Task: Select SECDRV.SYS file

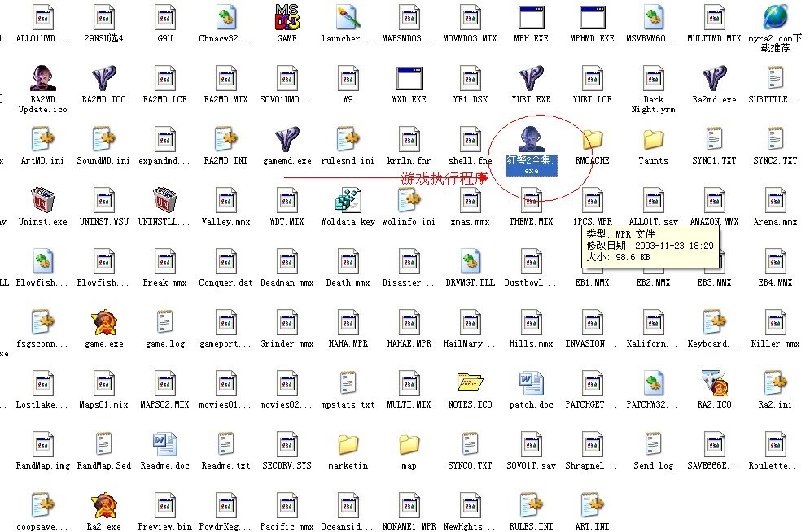Action: coord(287,444)
